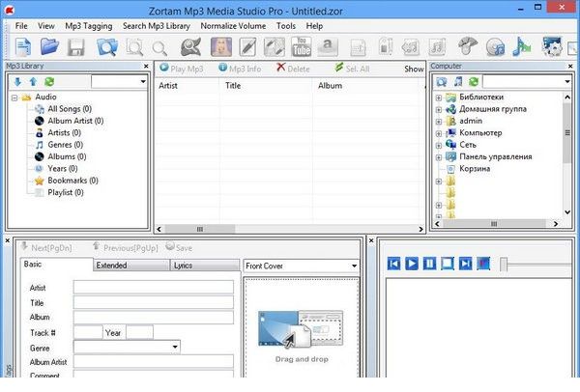Refresh the Mp3 Library with green icon
The width and height of the screenshot is (580, 392).
(49, 82)
